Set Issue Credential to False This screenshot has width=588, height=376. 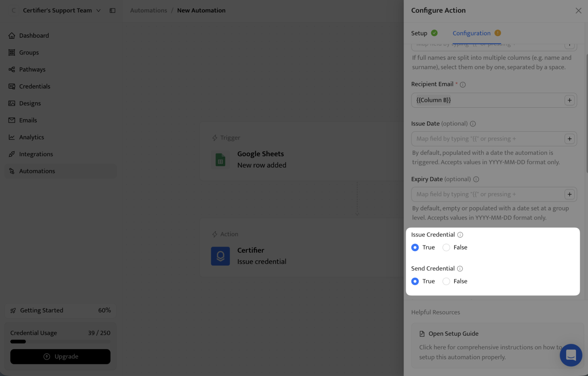(x=446, y=247)
